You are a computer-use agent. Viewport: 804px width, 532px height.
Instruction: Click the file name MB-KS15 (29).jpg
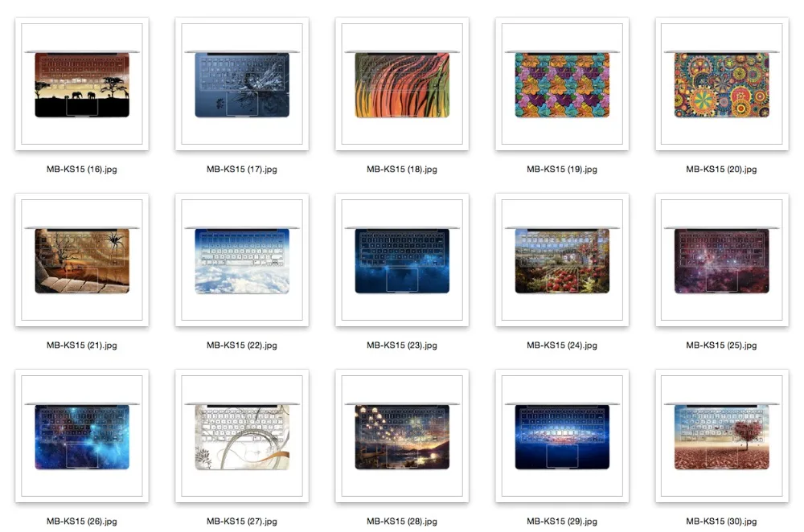(x=562, y=522)
